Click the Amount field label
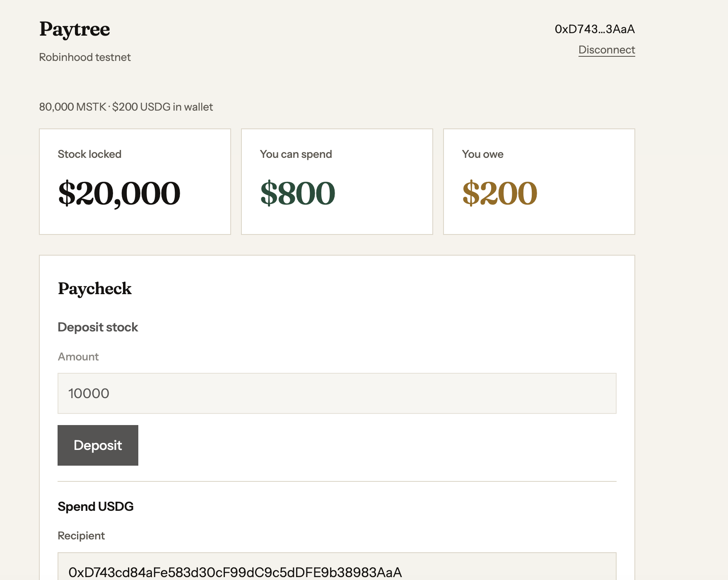This screenshot has width=728, height=580. 78,357
